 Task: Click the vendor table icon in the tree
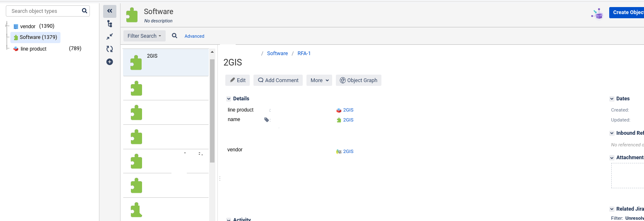(x=16, y=26)
